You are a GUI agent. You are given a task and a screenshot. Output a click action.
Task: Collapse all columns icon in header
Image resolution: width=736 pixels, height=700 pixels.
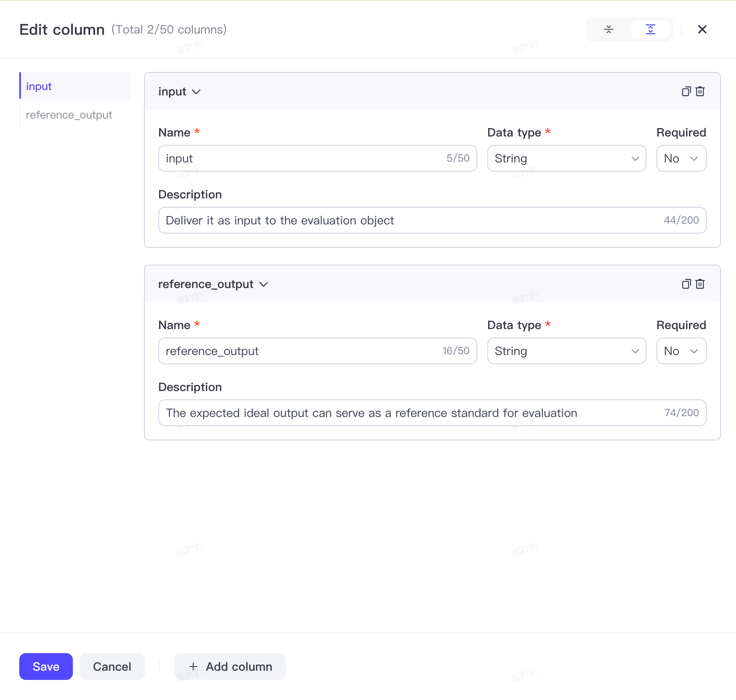(609, 29)
